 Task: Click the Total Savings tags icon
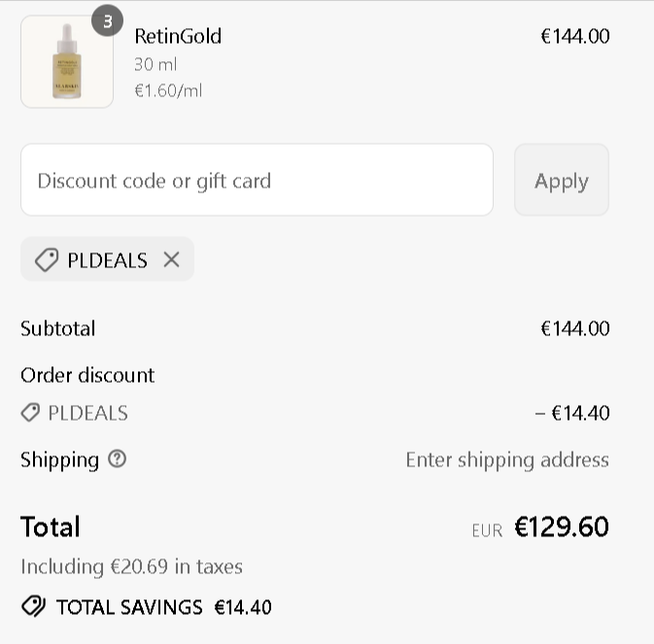tap(33, 607)
